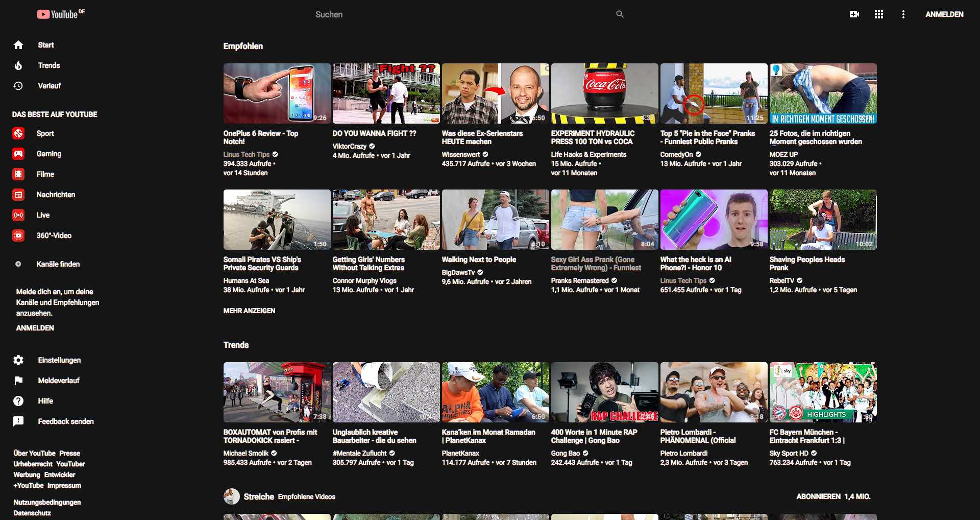Open the Somali Pirates video thumbnail
The width and height of the screenshot is (980, 520).
277,220
